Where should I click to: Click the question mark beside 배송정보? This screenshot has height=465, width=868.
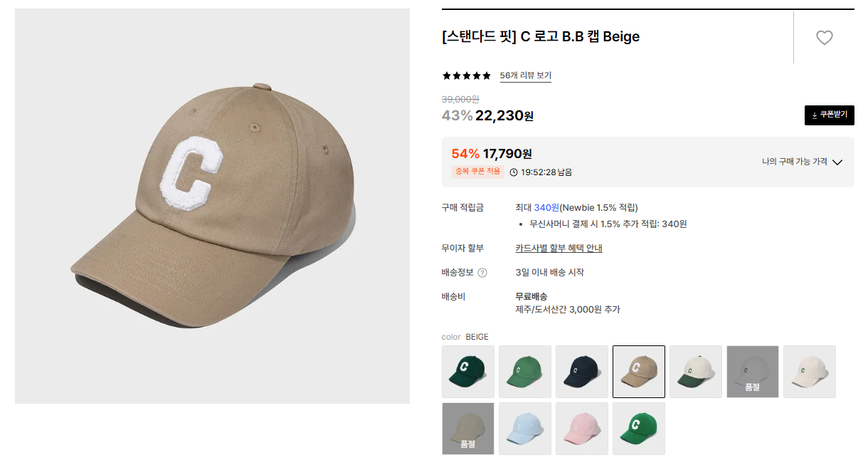click(x=482, y=273)
